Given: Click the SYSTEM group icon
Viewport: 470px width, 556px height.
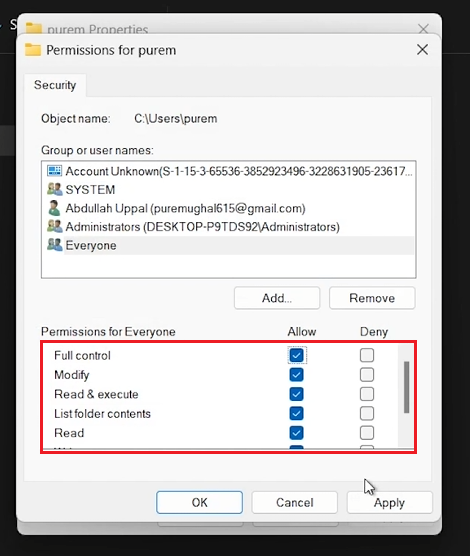Looking at the screenshot, I should point(54,189).
